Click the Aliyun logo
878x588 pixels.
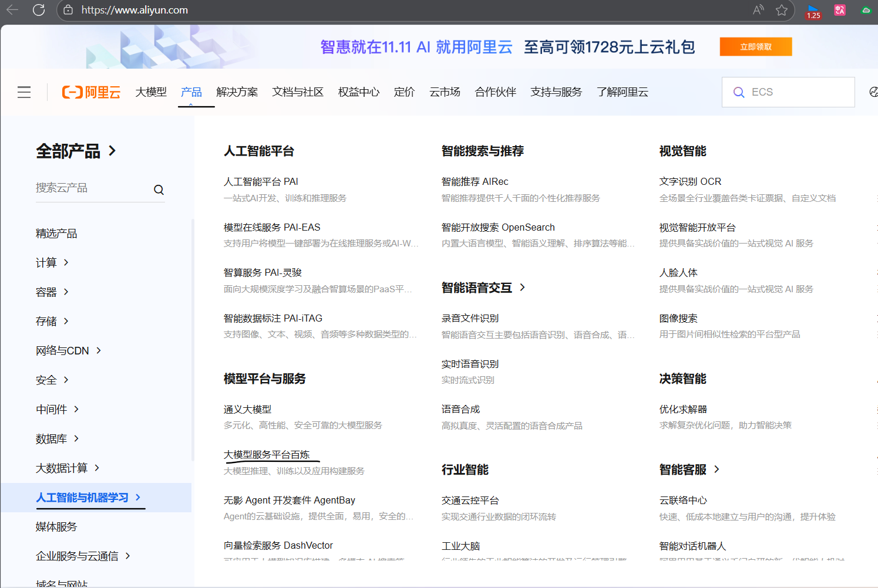click(91, 92)
